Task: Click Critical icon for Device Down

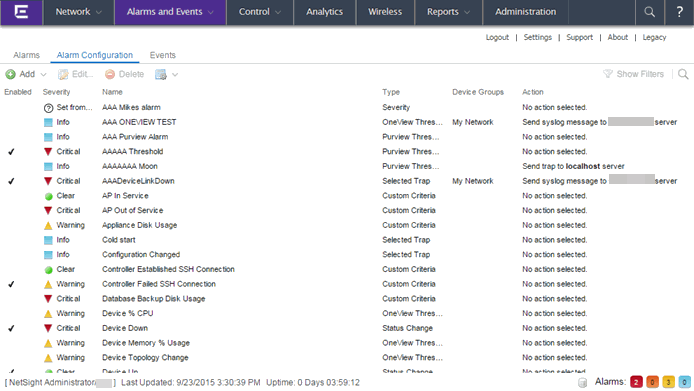Action: tap(48, 329)
